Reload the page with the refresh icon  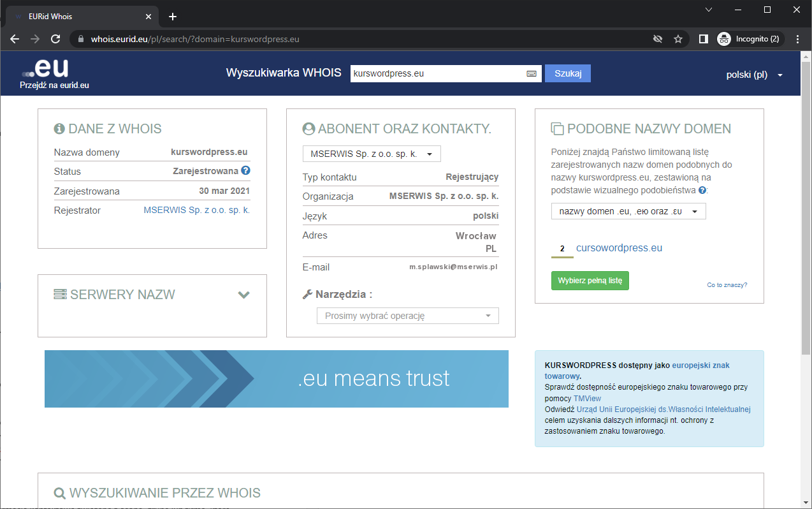pyautogui.click(x=55, y=39)
